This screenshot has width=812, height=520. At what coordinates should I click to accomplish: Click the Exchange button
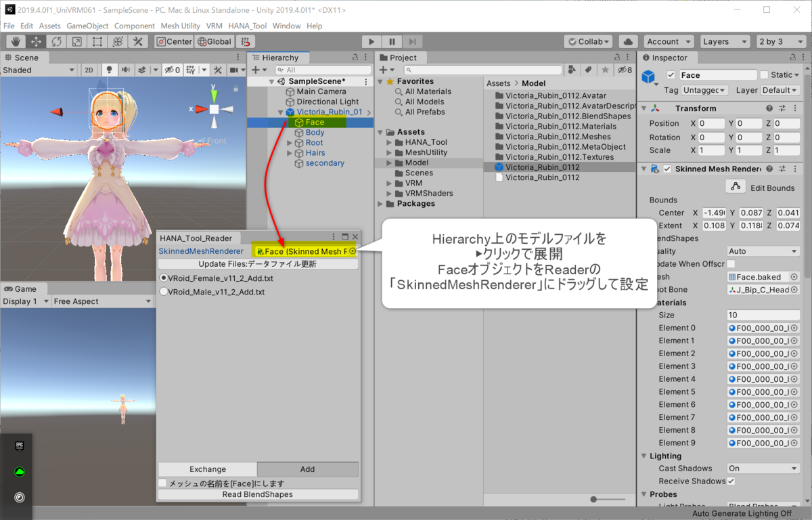pos(208,469)
